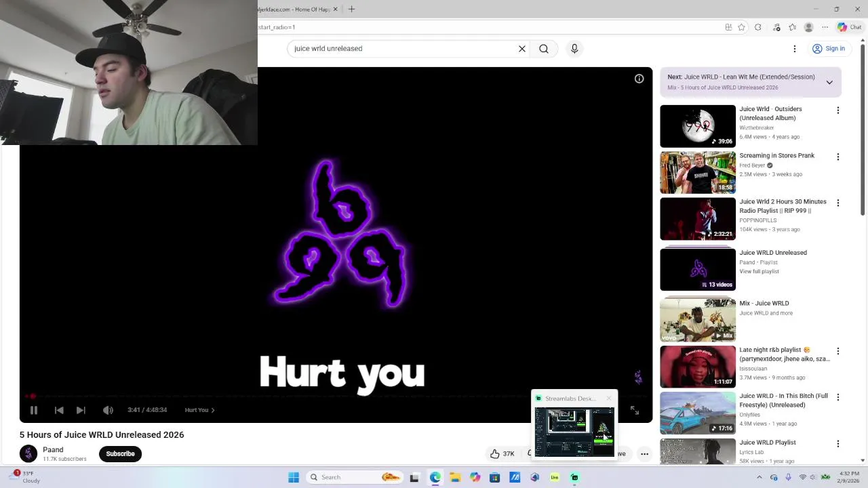Open options for 2 Hours 30 Minutes Radio Playlist

pyautogui.click(x=838, y=203)
